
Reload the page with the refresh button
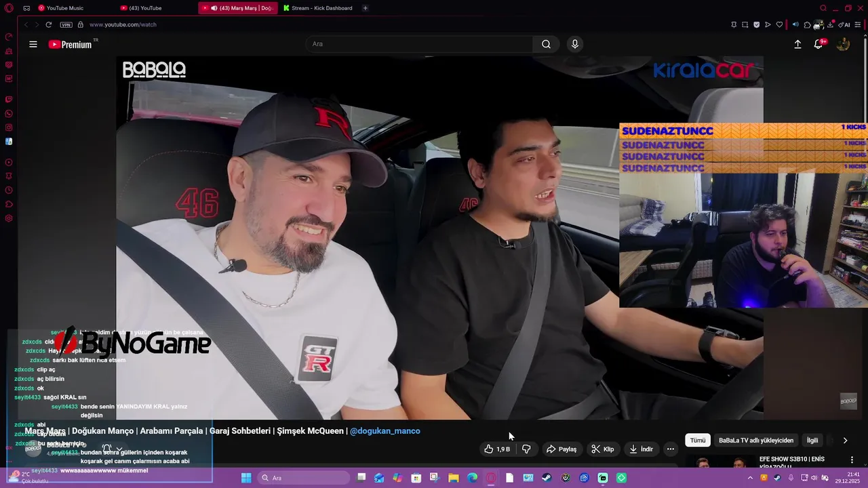(x=49, y=24)
